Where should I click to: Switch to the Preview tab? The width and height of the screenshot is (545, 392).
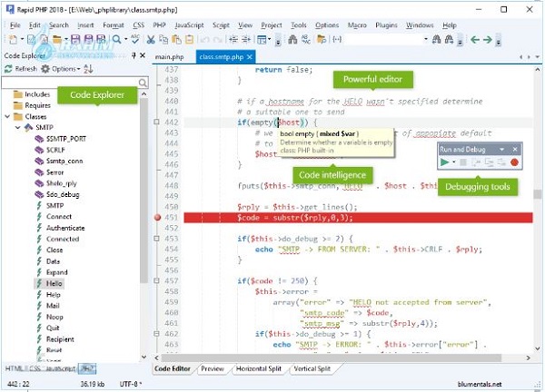(x=213, y=368)
